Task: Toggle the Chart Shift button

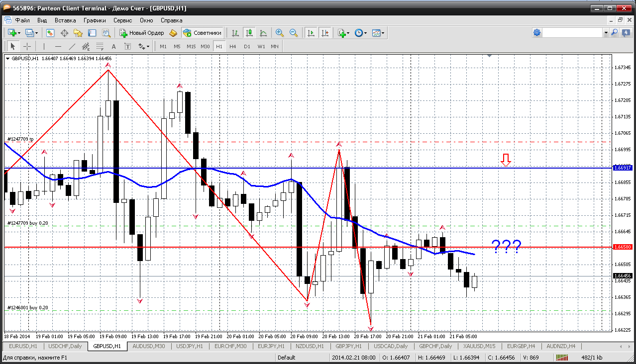Action: coord(325,33)
